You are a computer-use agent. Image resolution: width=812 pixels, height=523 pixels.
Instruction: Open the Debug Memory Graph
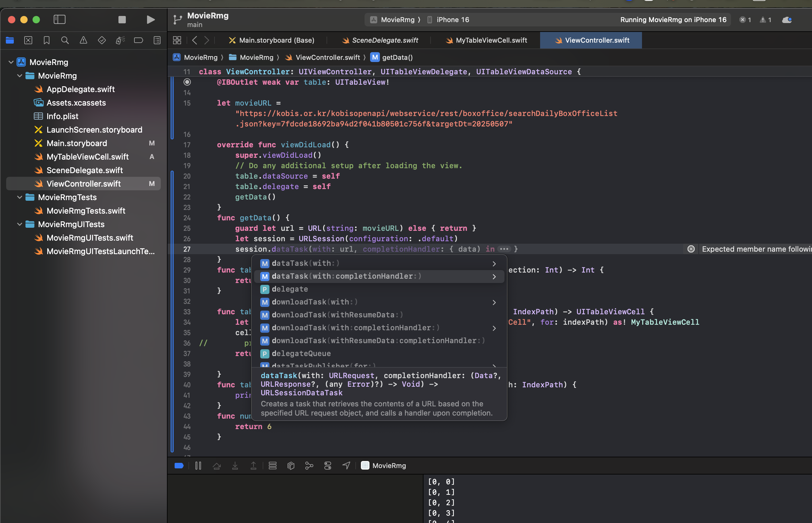pyautogui.click(x=309, y=466)
